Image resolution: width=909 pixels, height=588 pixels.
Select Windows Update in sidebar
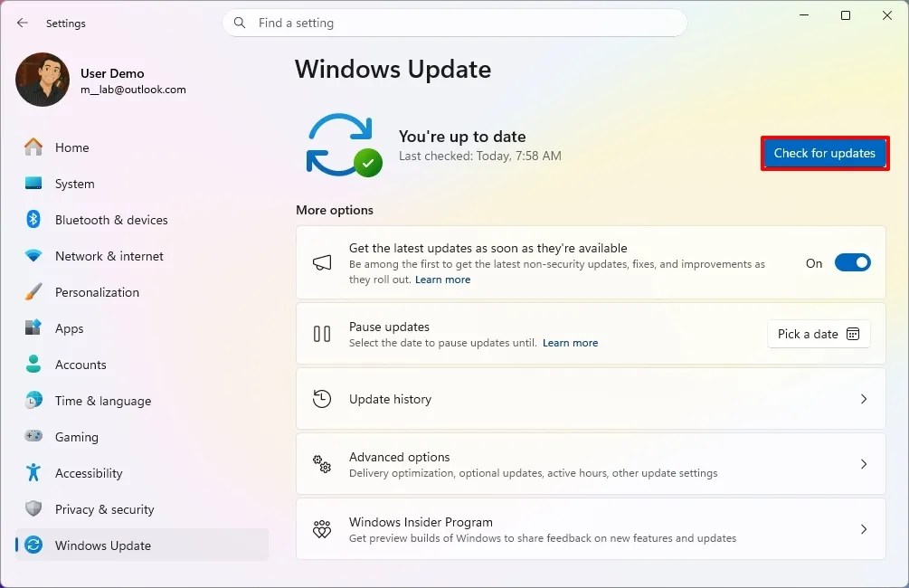point(142,545)
